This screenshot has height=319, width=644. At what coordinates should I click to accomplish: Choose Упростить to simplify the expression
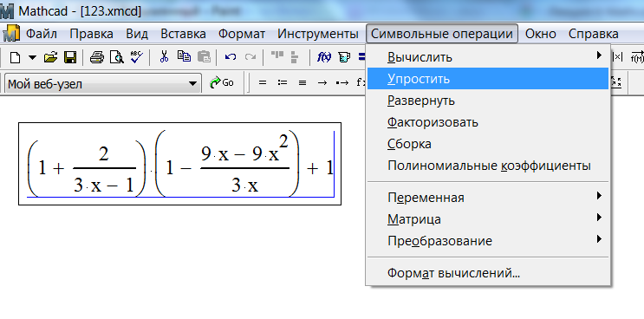pyautogui.click(x=488, y=78)
